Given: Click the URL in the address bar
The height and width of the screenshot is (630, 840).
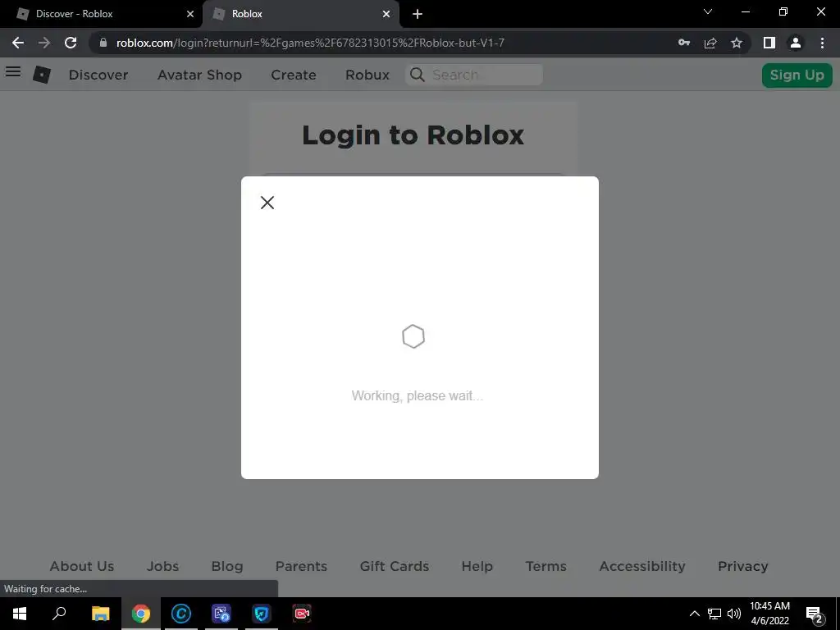Looking at the screenshot, I should (x=310, y=43).
